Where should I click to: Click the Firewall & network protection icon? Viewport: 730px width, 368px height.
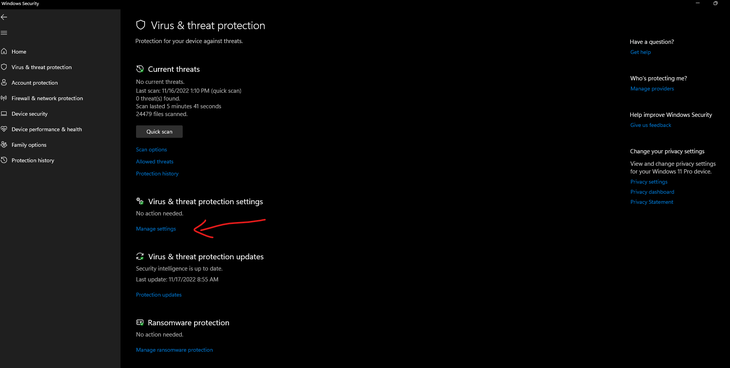pyautogui.click(x=4, y=98)
